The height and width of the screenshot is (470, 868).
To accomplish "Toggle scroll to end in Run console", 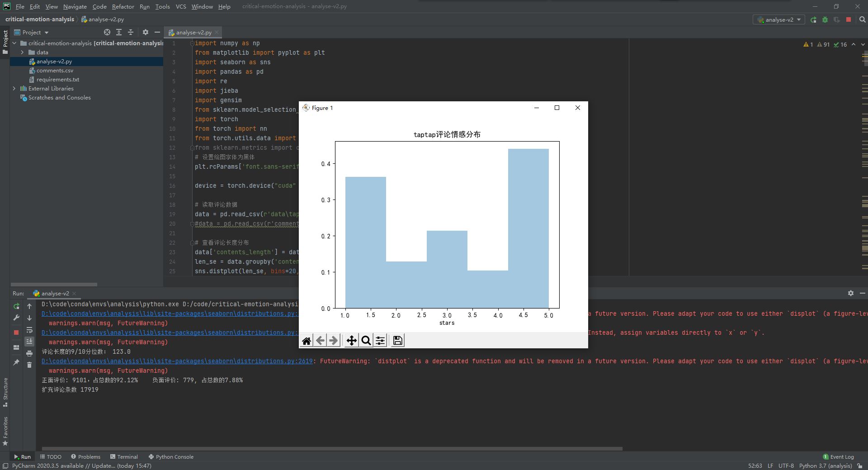I will (x=29, y=342).
